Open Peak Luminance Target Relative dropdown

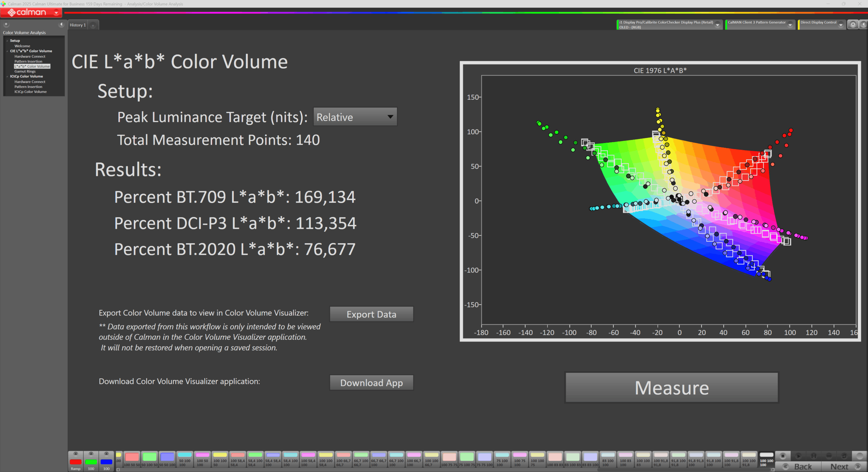pyautogui.click(x=355, y=117)
